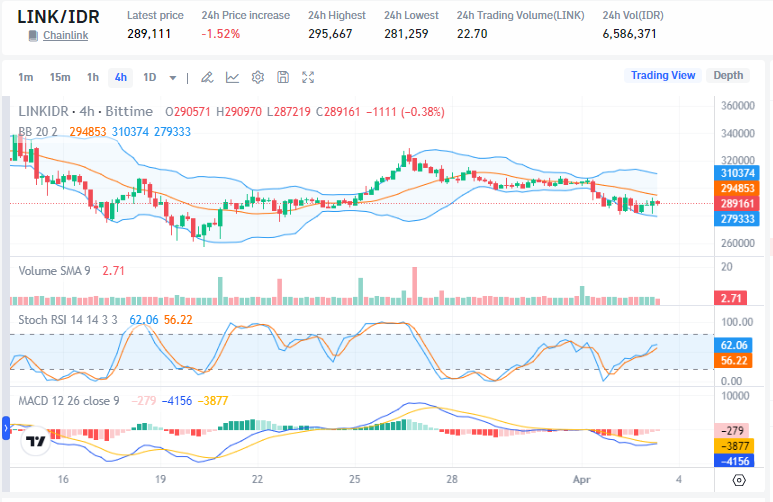Click the 100.00 Stoch RSI scale label

pyautogui.click(x=737, y=323)
